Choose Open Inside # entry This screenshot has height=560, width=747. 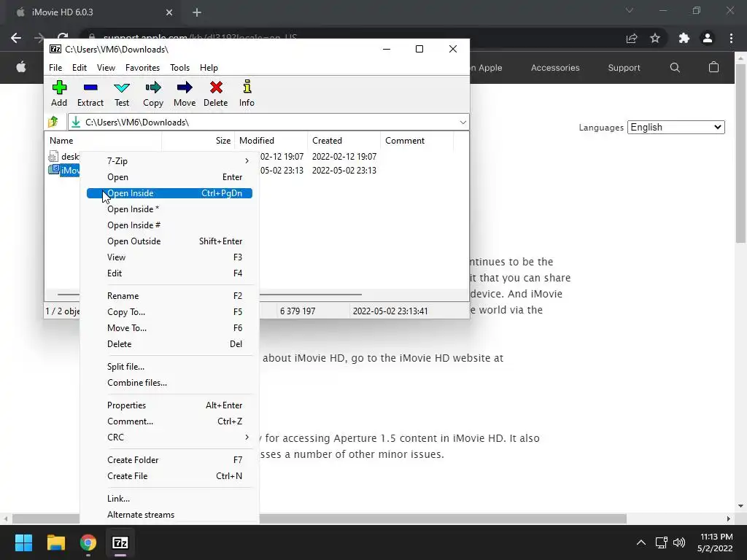pos(169,225)
